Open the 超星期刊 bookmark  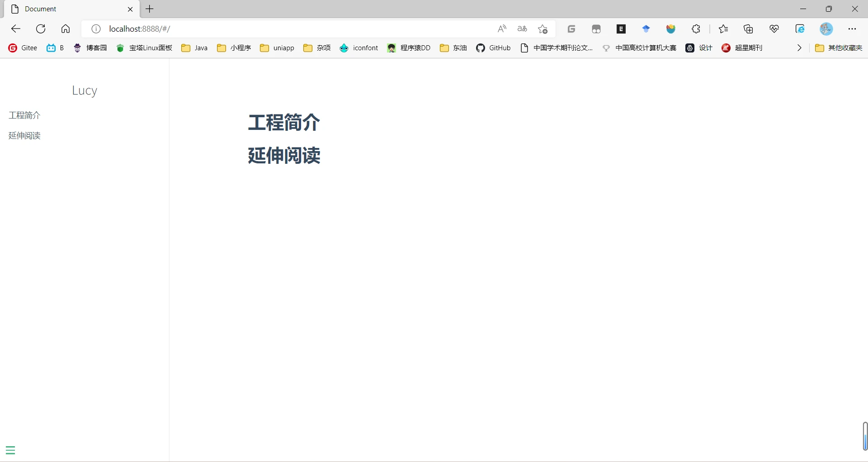pyautogui.click(x=742, y=48)
